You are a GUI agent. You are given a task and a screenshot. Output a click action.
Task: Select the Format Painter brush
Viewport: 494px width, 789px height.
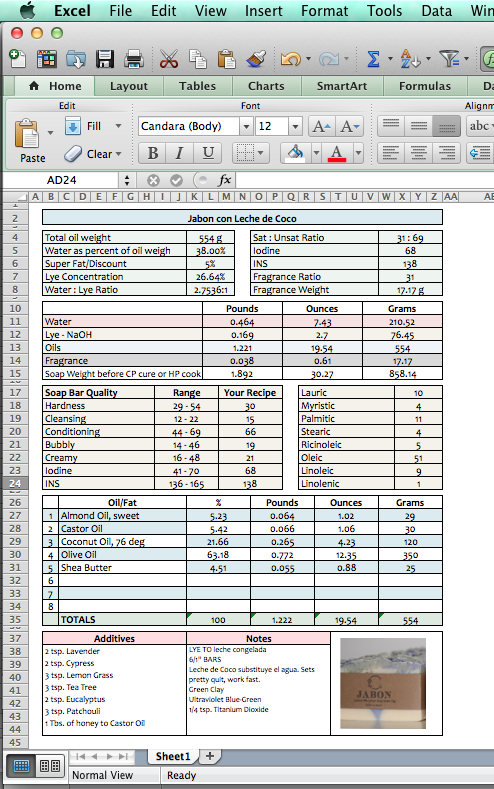click(256, 59)
